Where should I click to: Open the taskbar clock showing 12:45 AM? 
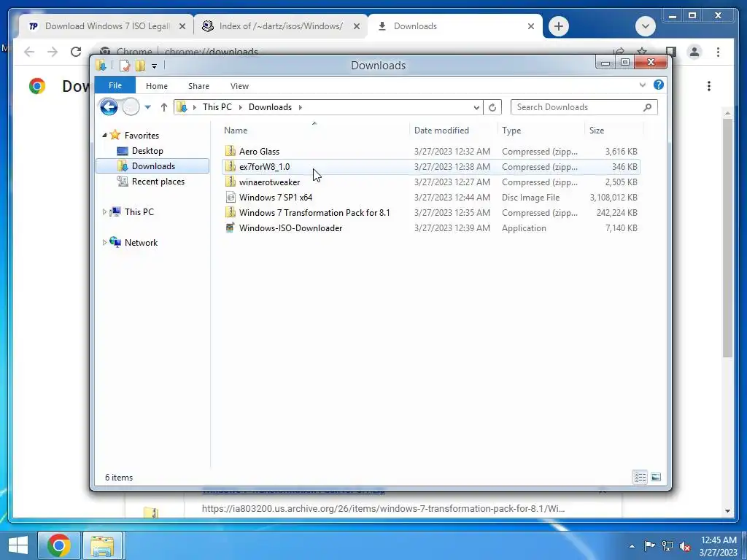coord(719,546)
